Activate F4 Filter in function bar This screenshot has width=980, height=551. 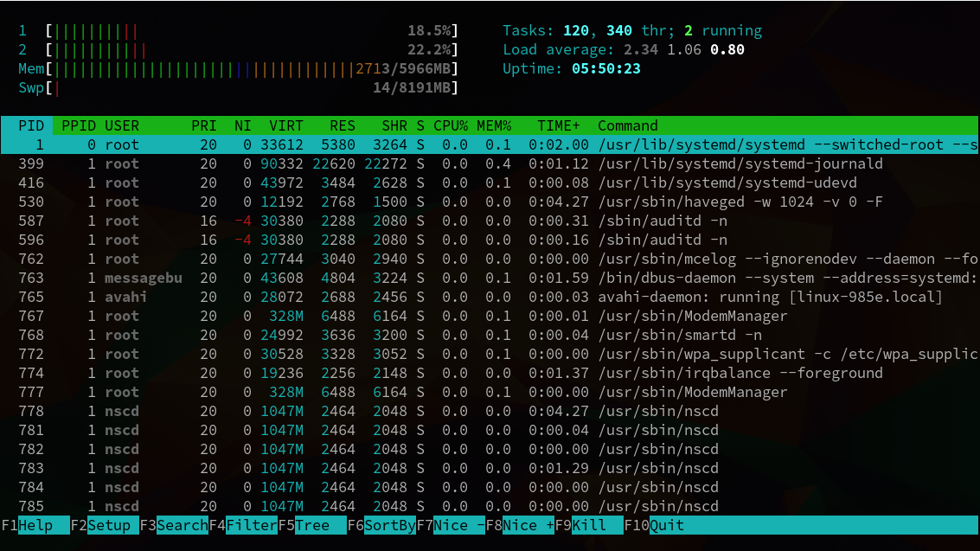coord(243,525)
